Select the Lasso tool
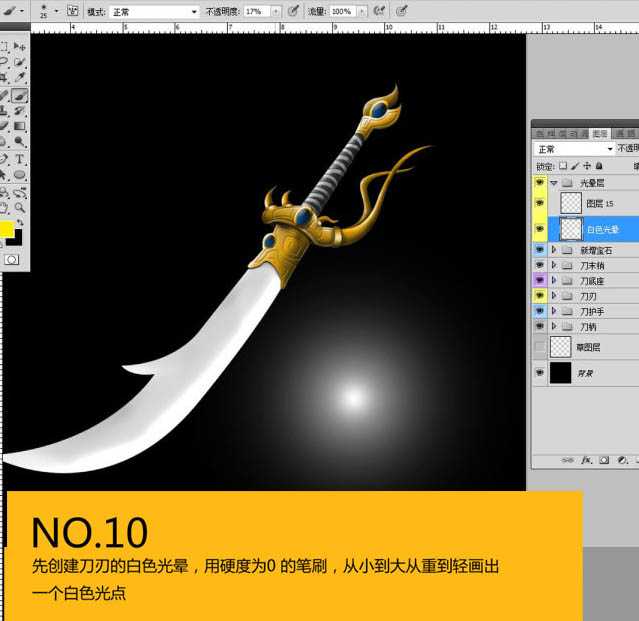 tap(4, 62)
